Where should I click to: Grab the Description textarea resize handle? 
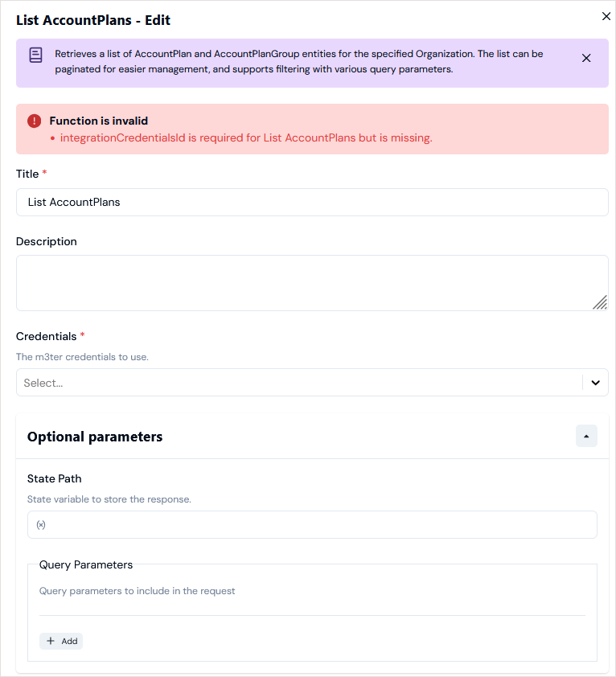[x=600, y=302]
